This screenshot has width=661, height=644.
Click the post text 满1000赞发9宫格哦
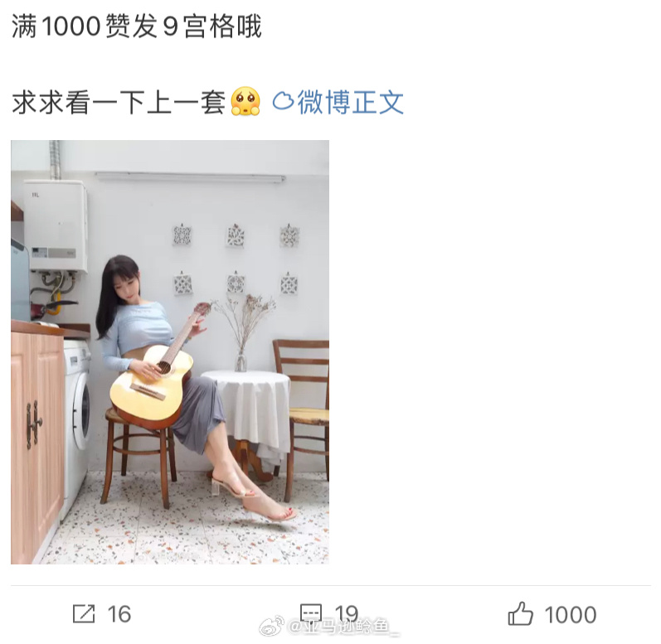coord(136,27)
